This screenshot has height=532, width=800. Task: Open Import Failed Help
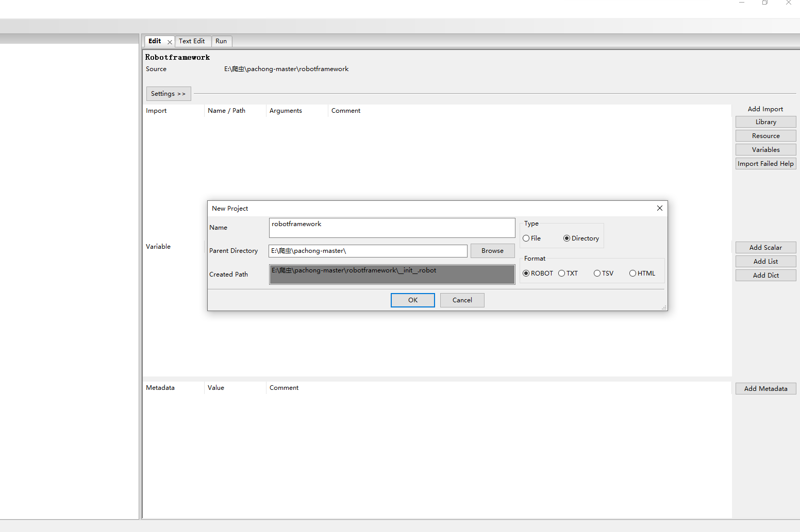[766, 164]
